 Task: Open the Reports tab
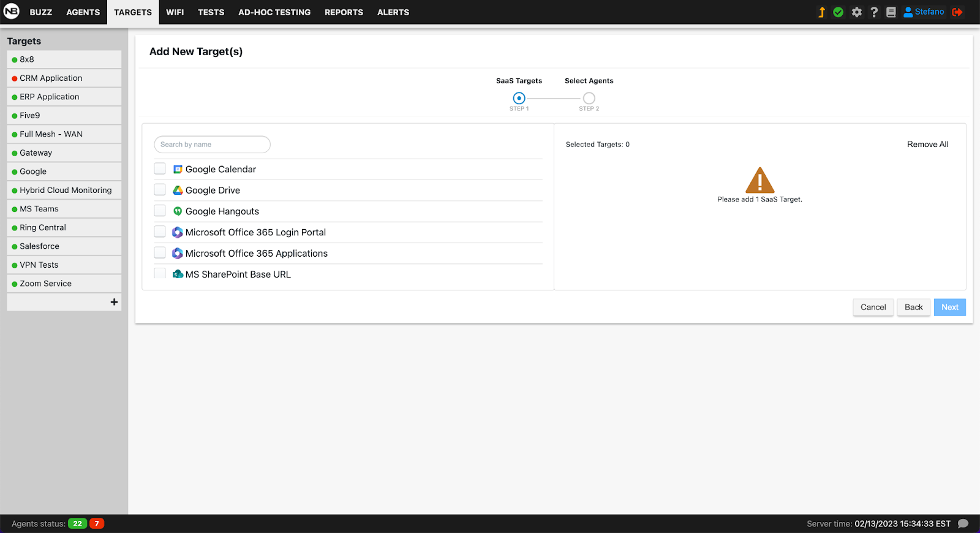(344, 12)
